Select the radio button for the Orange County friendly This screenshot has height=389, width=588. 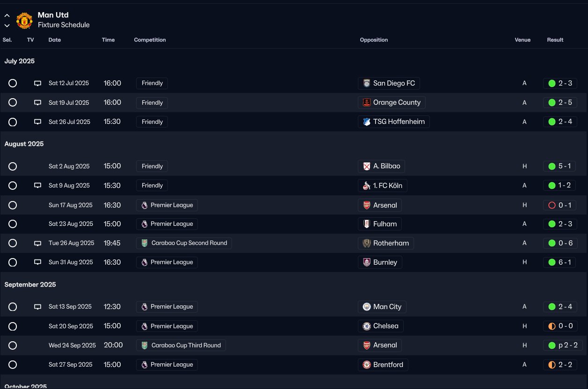click(x=13, y=102)
